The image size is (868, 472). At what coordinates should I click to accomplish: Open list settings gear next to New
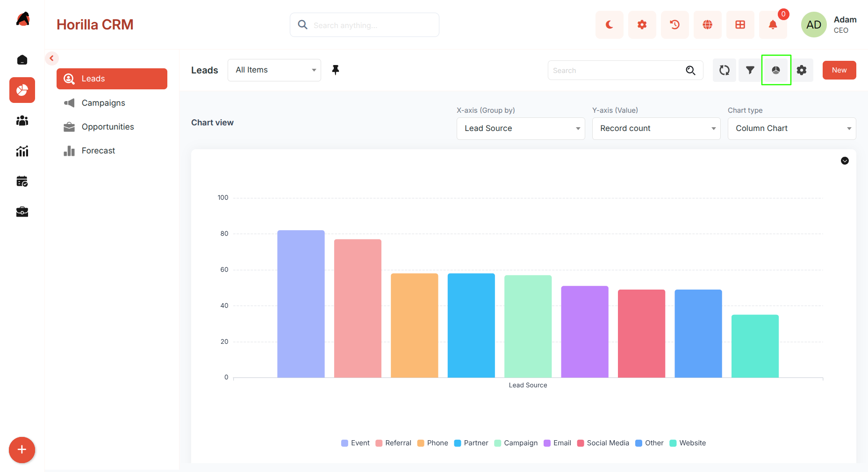pyautogui.click(x=802, y=70)
